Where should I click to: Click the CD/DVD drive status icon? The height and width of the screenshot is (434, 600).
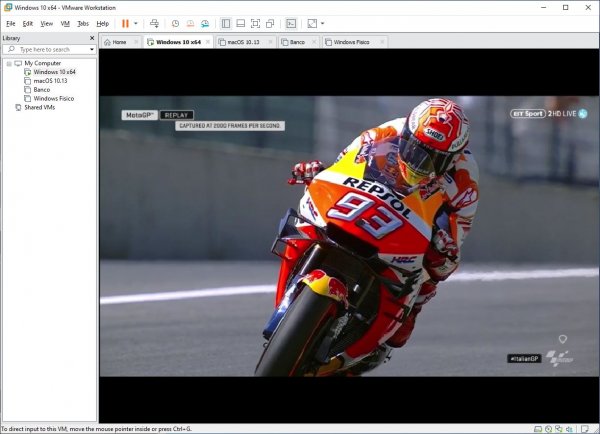[x=548, y=429]
